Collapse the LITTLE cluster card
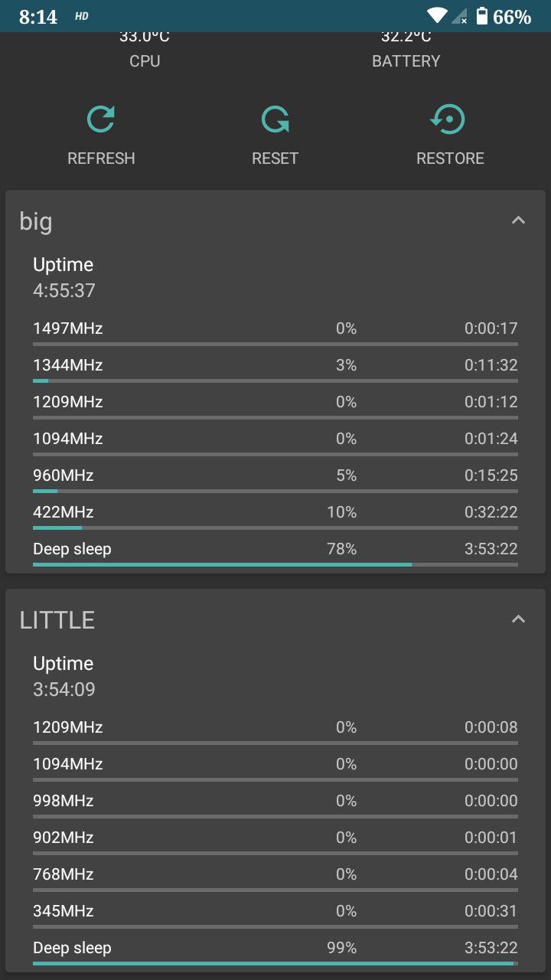551x980 pixels. (518, 619)
